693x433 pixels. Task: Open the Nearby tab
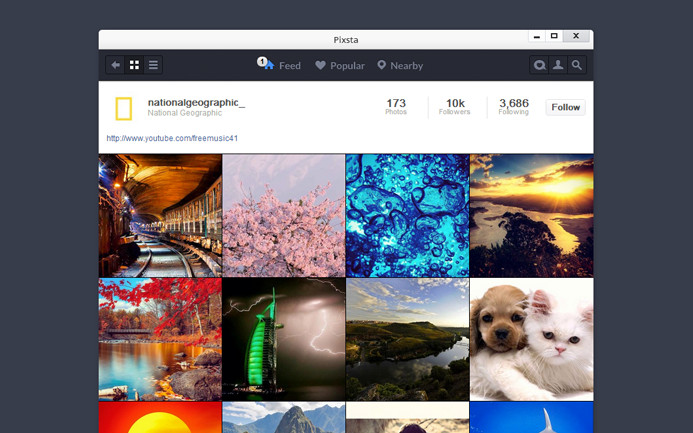coord(400,65)
